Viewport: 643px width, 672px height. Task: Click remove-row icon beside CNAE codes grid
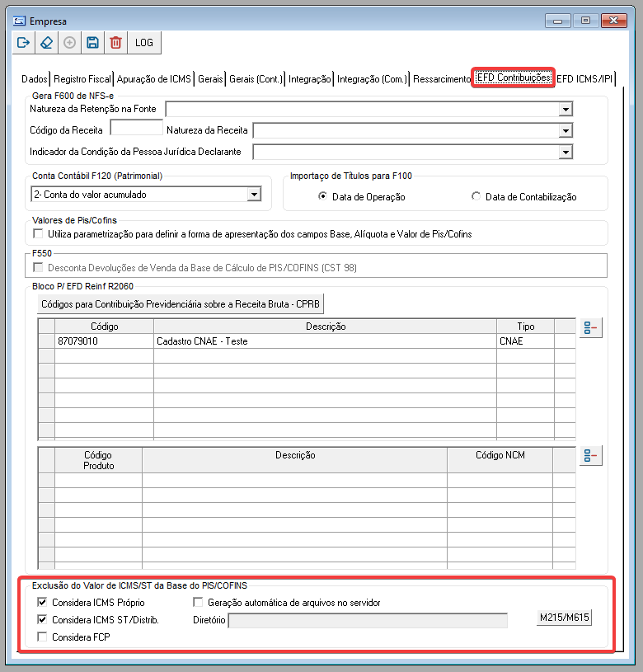(x=591, y=328)
